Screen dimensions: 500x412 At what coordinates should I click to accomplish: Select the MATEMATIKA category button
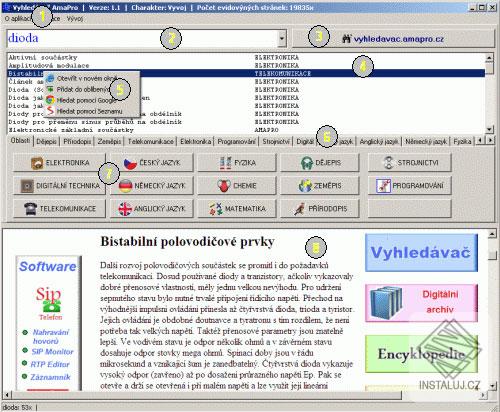(x=237, y=209)
